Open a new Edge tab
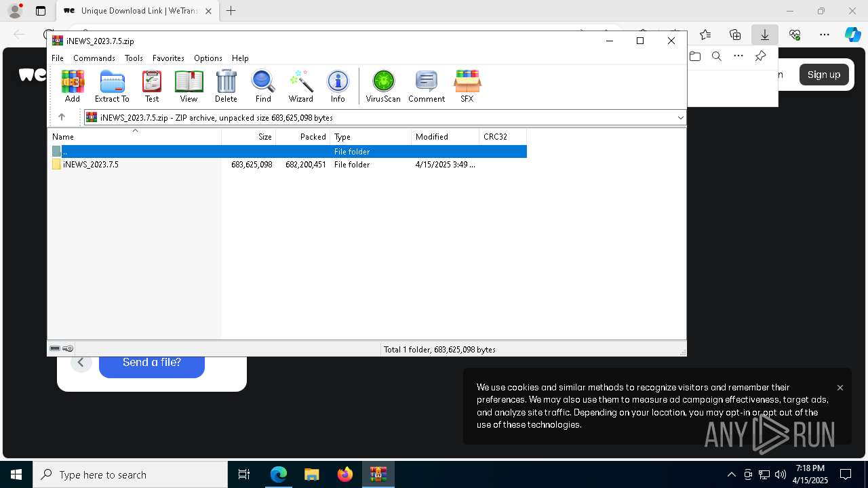The width and height of the screenshot is (868, 488). pos(231,11)
